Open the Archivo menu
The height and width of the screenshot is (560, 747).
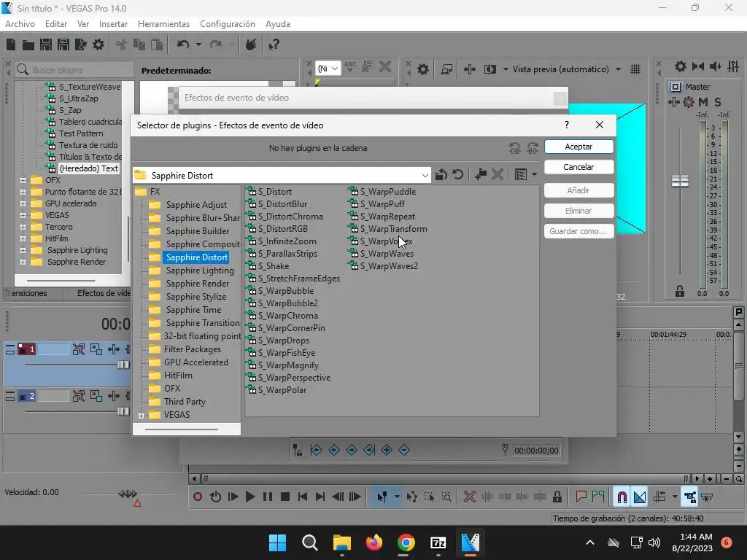tap(20, 24)
